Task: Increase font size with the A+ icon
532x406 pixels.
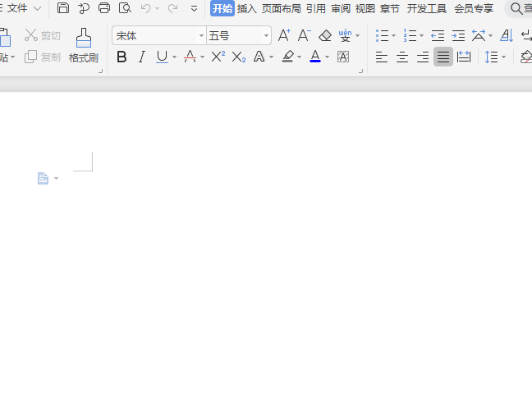Action: pos(284,35)
